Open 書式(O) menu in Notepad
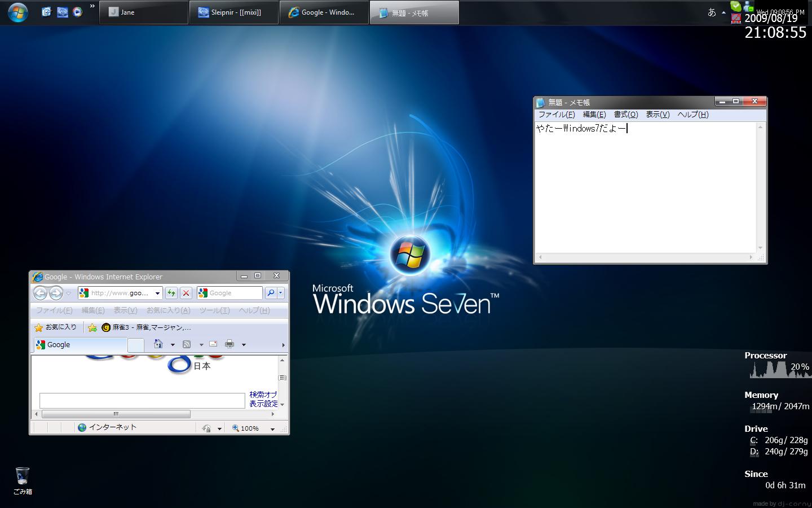 (626, 115)
